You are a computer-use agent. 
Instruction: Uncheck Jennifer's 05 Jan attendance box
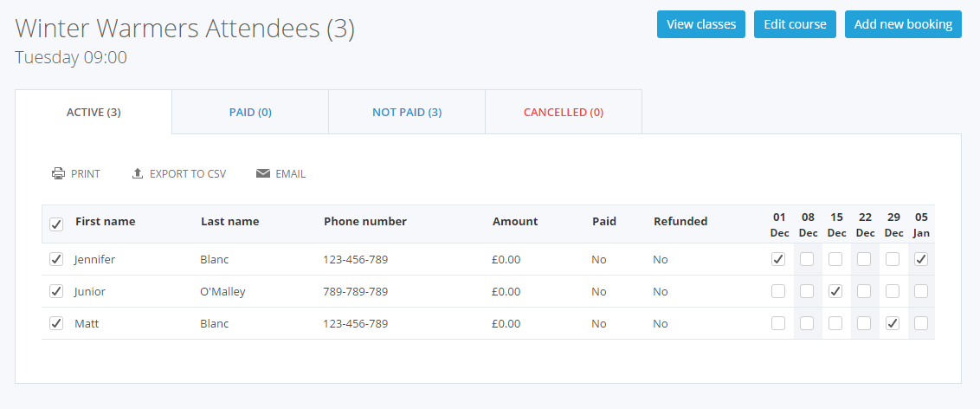pyautogui.click(x=921, y=259)
